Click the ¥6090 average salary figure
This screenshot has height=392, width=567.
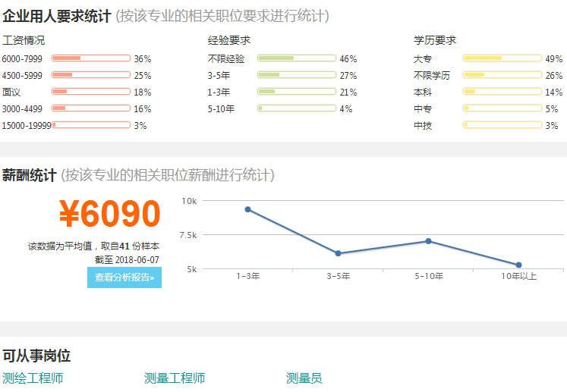coord(109,214)
